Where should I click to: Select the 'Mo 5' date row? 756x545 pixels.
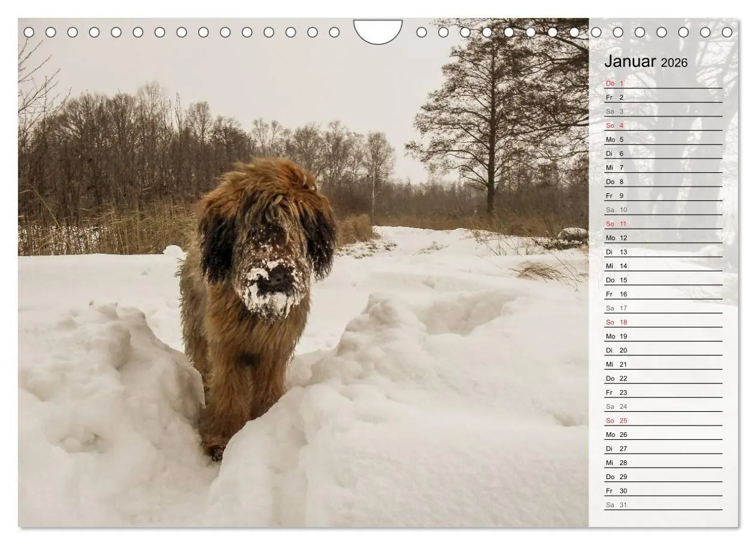(663, 139)
